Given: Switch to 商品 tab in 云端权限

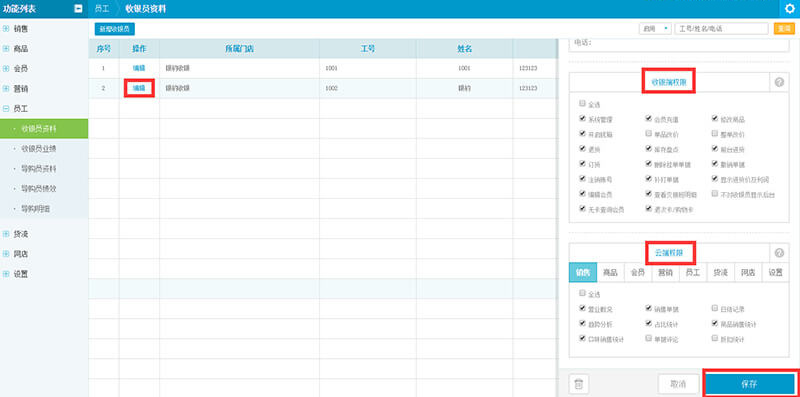Looking at the screenshot, I should (610, 272).
